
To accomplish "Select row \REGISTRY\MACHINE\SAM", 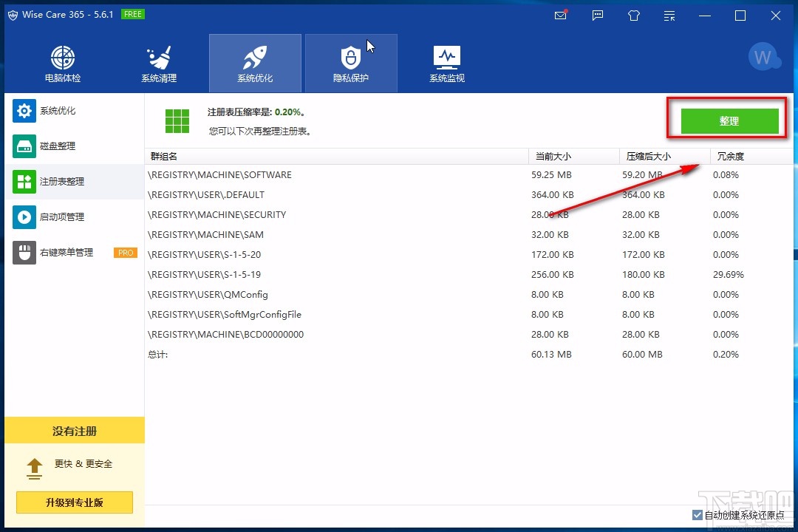I will (x=468, y=235).
